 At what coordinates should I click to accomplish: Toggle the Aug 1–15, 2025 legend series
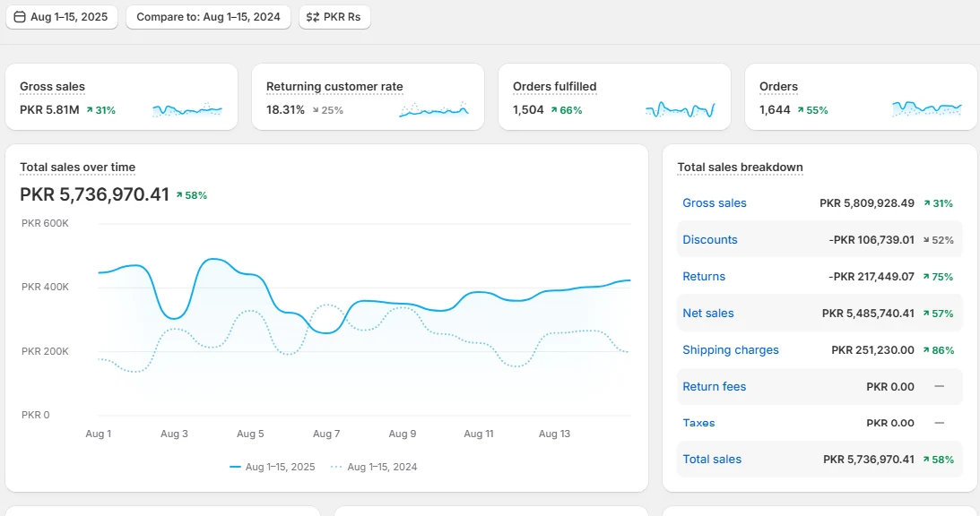tap(273, 468)
